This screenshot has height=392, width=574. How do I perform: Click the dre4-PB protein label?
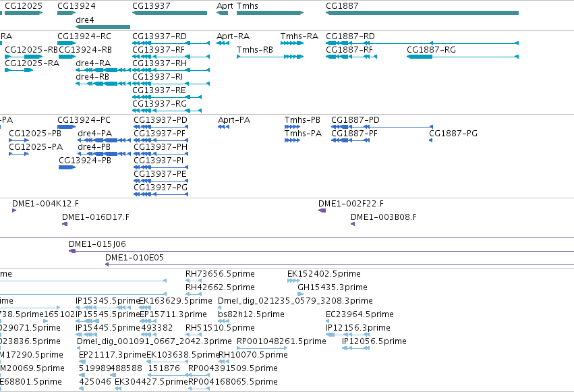coord(94,147)
